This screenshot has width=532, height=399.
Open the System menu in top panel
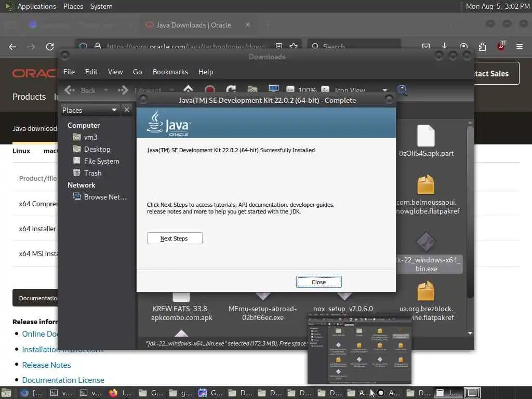101,6
